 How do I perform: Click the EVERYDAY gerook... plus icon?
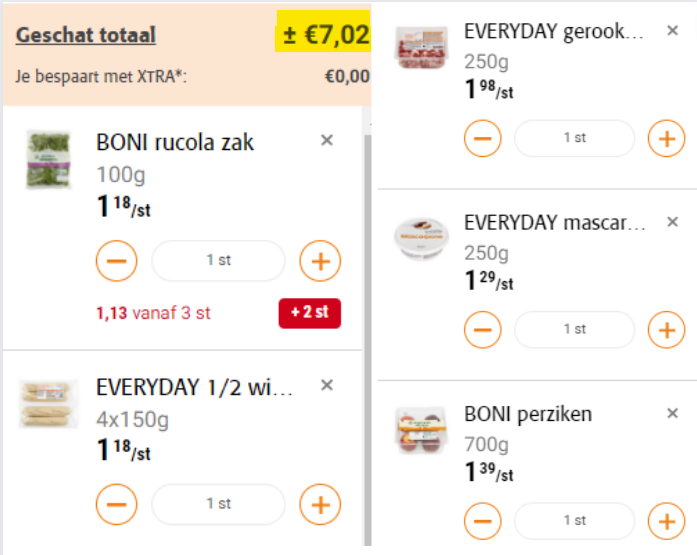(666, 138)
